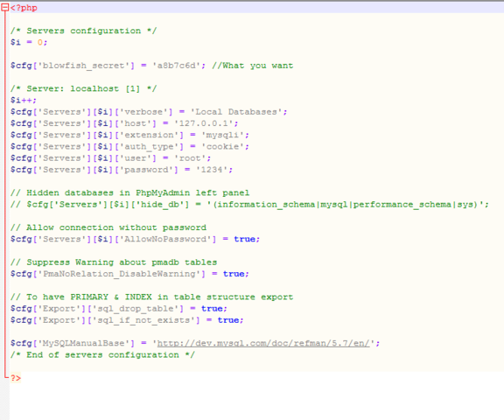Click true on the sql_drop_table line
The width and height of the screenshot is (504, 420).
pos(212,309)
